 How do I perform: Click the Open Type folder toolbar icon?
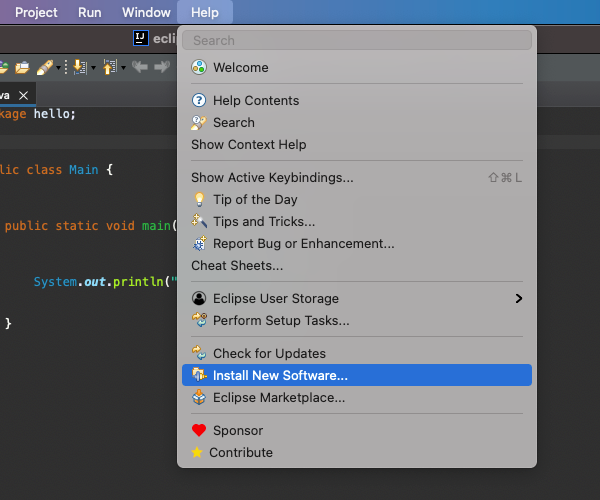coord(22,67)
